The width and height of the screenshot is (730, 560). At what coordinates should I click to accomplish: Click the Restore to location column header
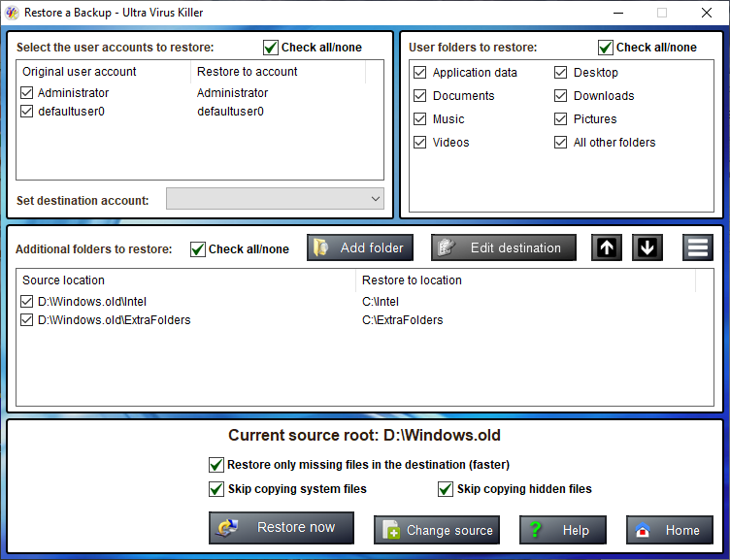[525, 280]
